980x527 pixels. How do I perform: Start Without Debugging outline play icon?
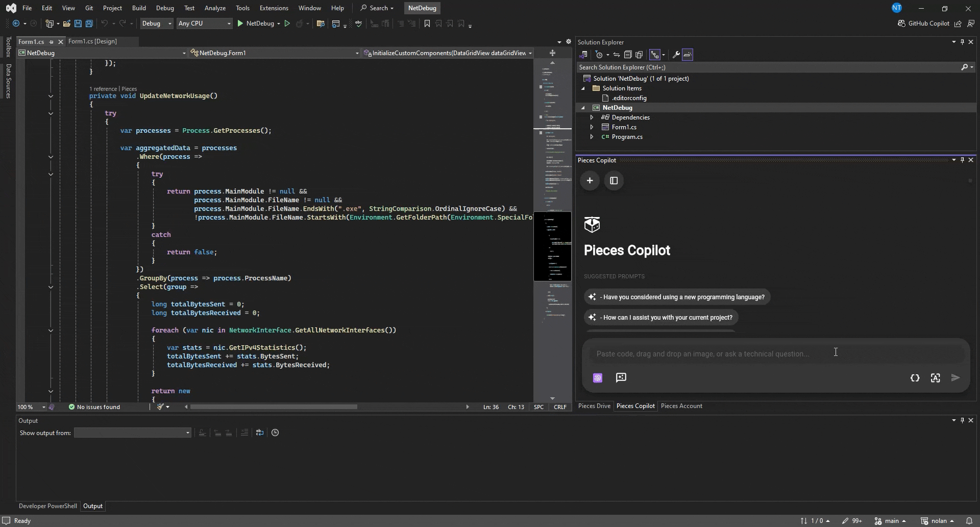click(287, 23)
